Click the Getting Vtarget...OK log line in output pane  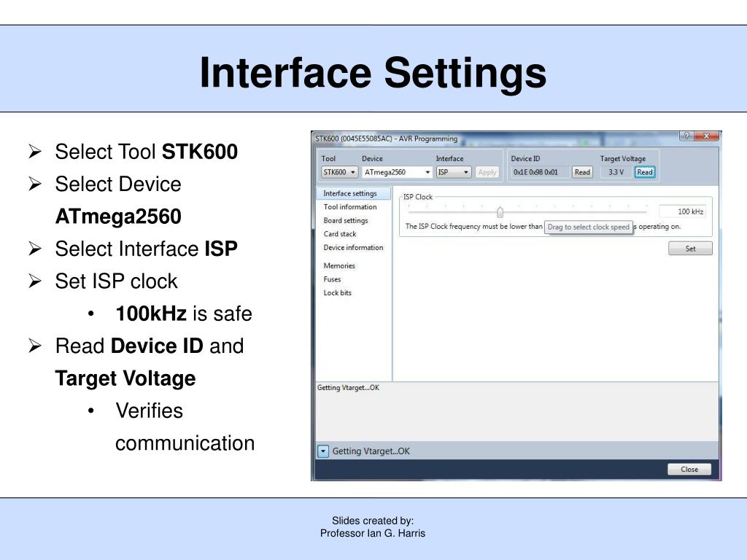point(348,388)
